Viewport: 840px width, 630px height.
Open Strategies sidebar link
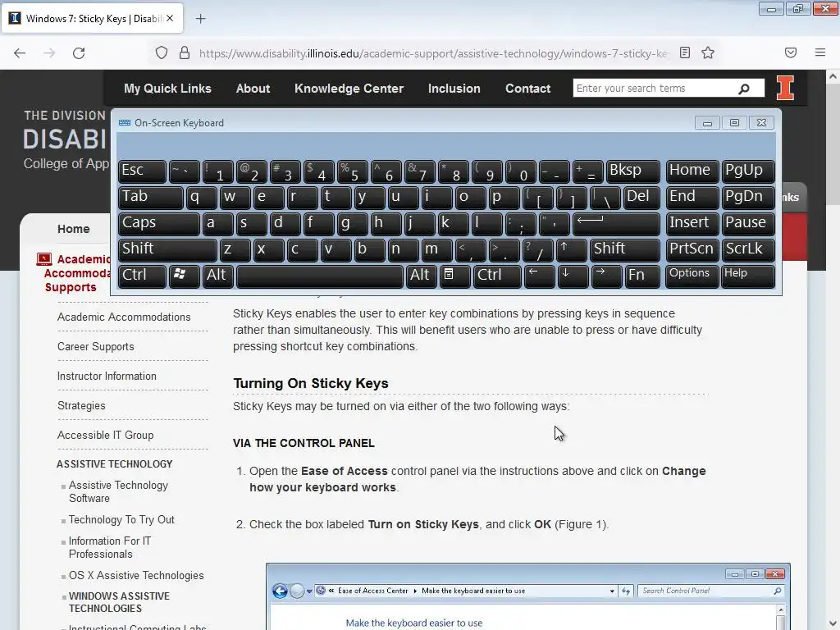point(81,405)
